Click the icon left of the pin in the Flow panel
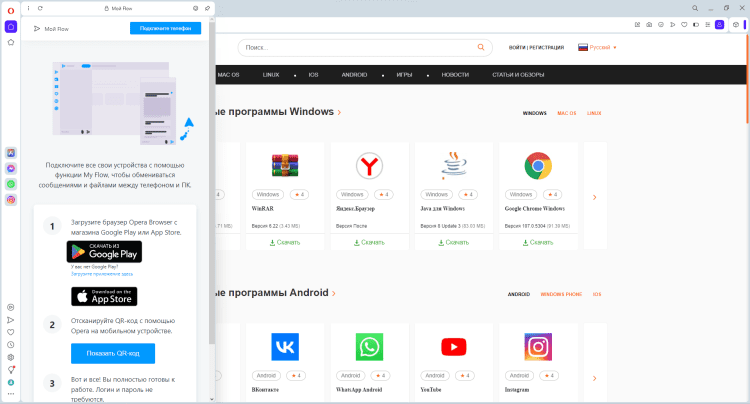The image size is (750, 404). pyautogui.click(x=195, y=8)
